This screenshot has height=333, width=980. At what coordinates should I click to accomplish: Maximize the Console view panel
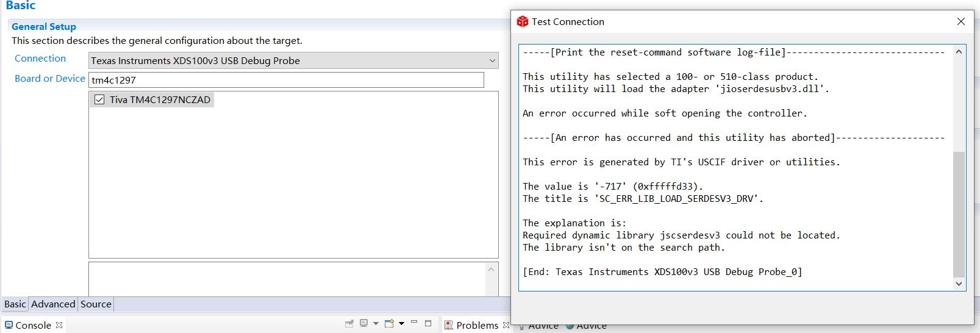428,323
